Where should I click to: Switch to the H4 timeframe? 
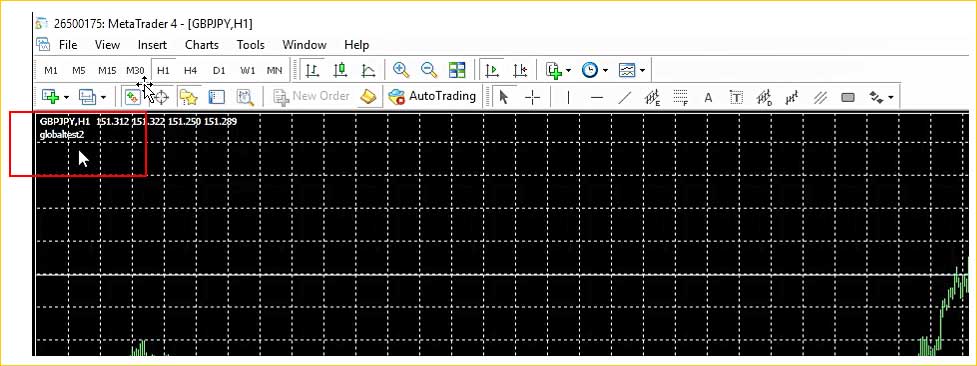click(191, 70)
